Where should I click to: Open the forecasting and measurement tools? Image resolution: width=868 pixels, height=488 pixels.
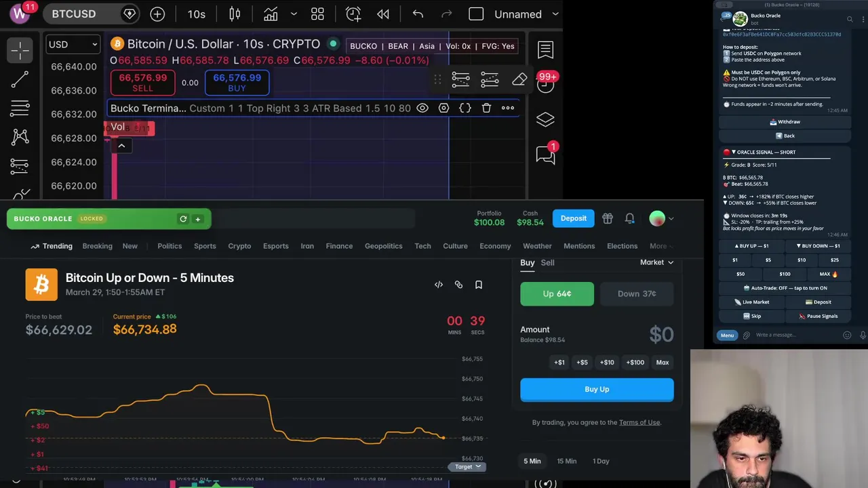click(20, 166)
